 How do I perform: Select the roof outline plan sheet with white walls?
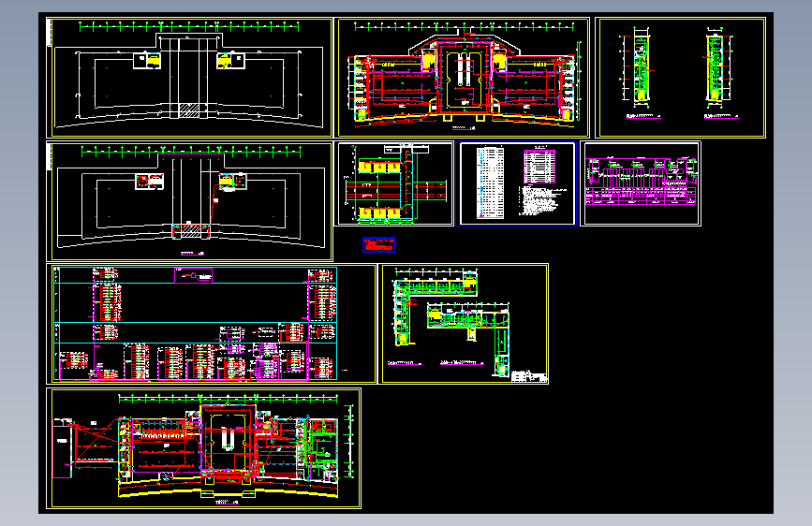pos(189,78)
